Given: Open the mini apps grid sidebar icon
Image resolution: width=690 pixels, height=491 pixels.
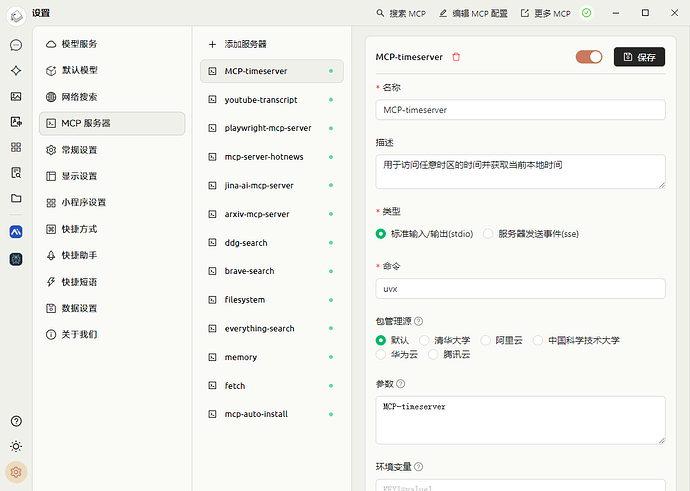Looking at the screenshot, I should (16, 147).
